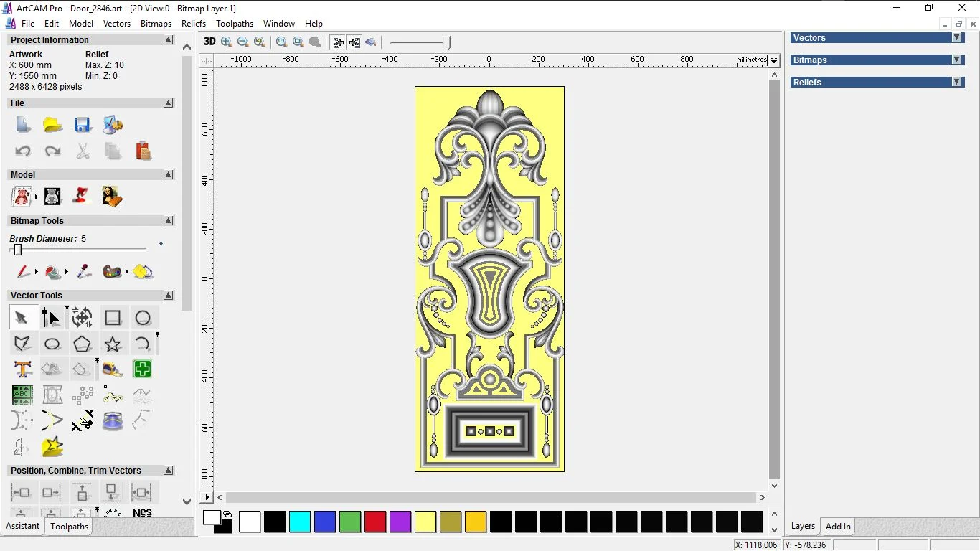Screen dimensions: 980x551
Task: Save the model with the floppy disk icon
Action: click(x=83, y=125)
